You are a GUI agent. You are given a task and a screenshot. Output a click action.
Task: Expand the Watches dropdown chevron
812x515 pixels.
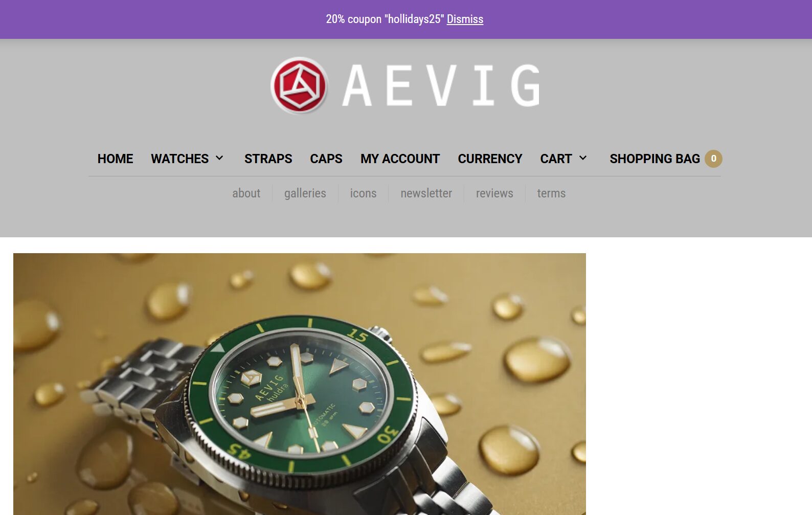[x=219, y=158]
